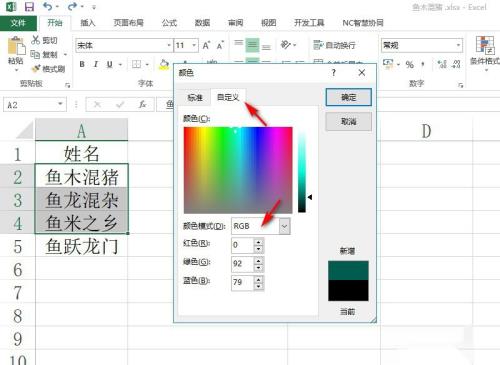
Task: Expand the clipboard (剪贴板) group launcher
Action: click(x=67, y=85)
